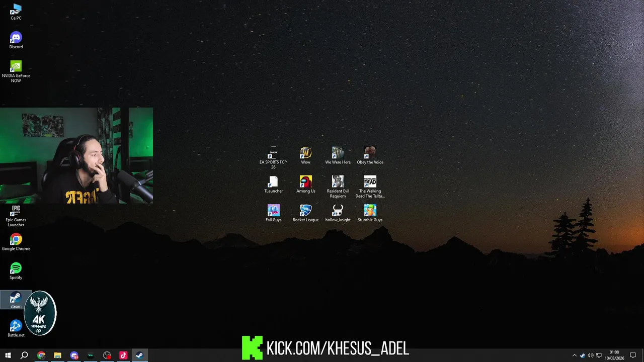Switch to Steam in the taskbar

pos(139,355)
